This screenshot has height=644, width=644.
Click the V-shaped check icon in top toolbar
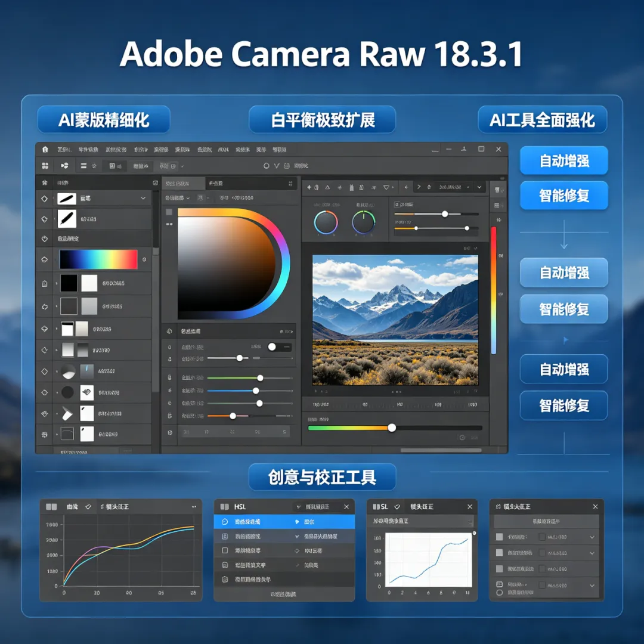[x=277, y=166]
